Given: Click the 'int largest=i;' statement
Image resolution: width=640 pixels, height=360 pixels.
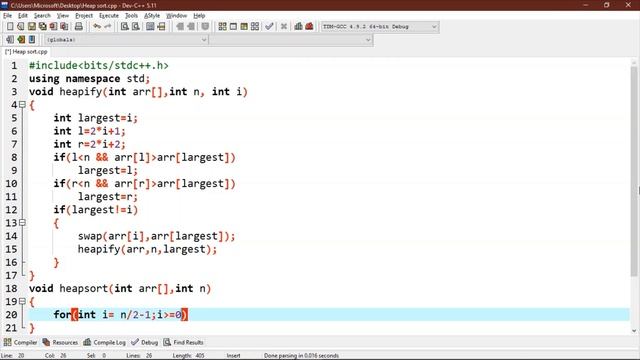Looking at the screenshot, I should [x=96, y=118].
